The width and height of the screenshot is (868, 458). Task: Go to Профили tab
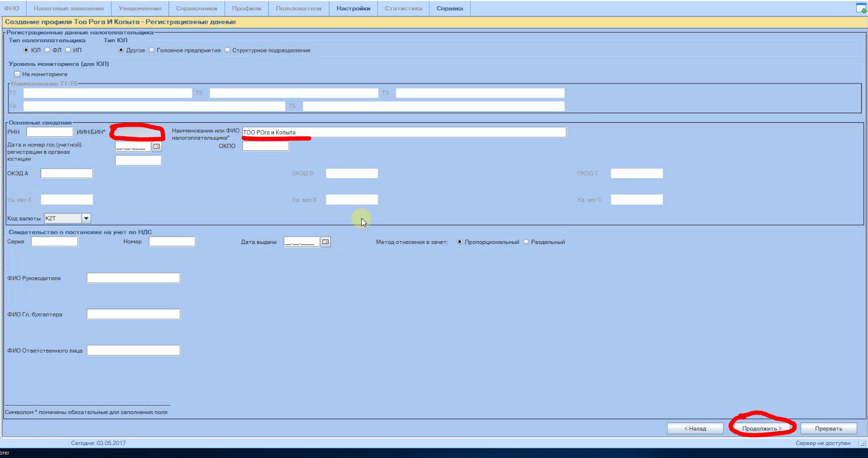click(x=247, y=8)
